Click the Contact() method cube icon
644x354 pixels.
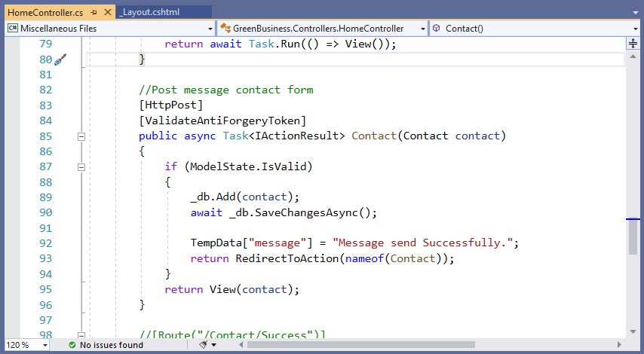(x=436, y=29)
